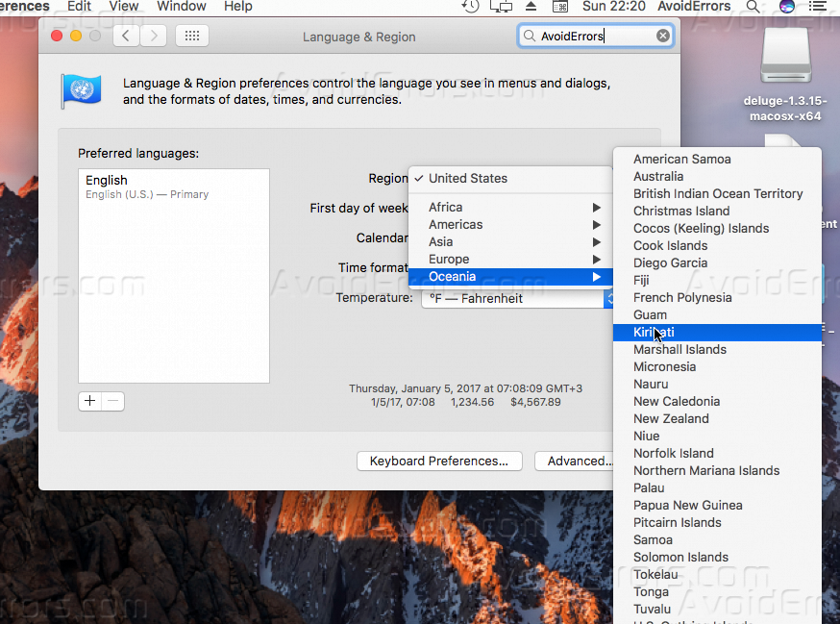Screen dimensions: 840x624
Task: Open Spotlight search from the menu bar
Action: 753,7
